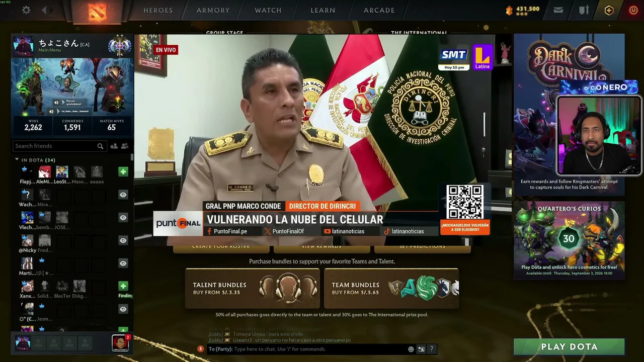The height and width of the screenshot is (362, 644).
Task: Open Dota Plus gold badge icon
Action: 609,10
